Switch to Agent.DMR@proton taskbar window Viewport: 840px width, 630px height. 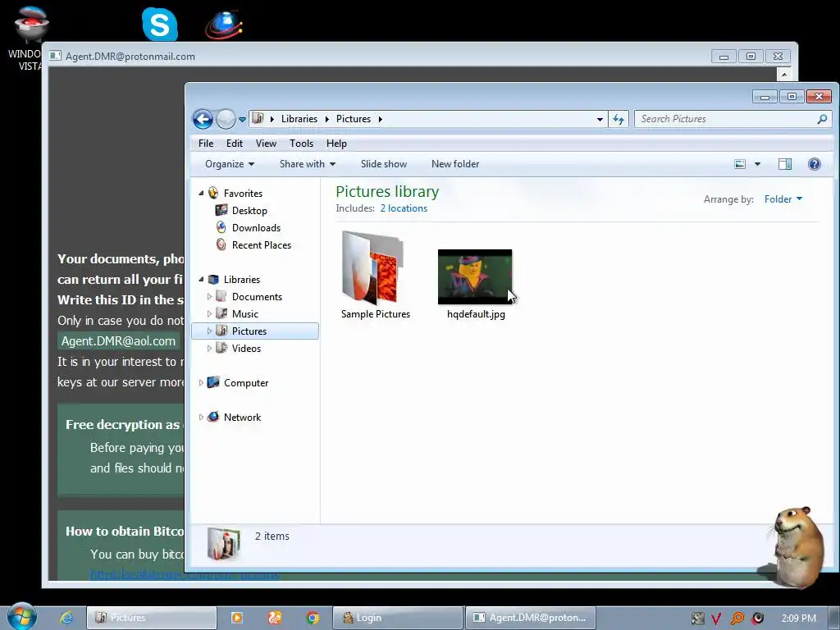(531, 618)
